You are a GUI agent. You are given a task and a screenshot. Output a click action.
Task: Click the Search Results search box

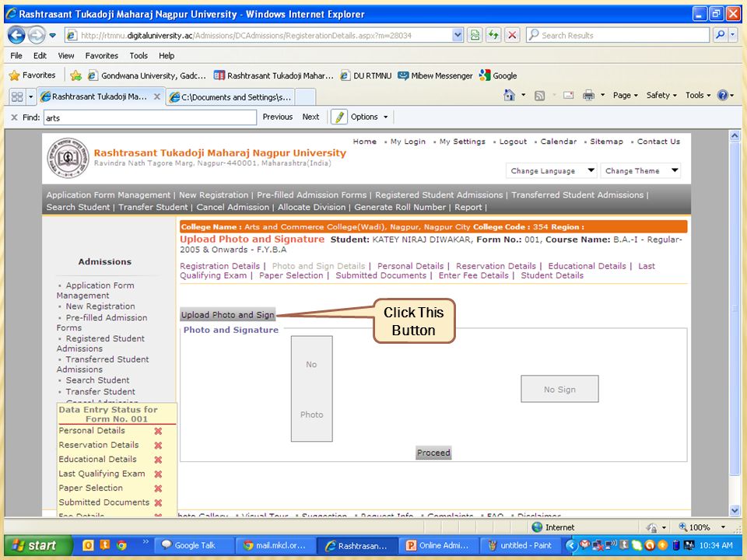617,35
